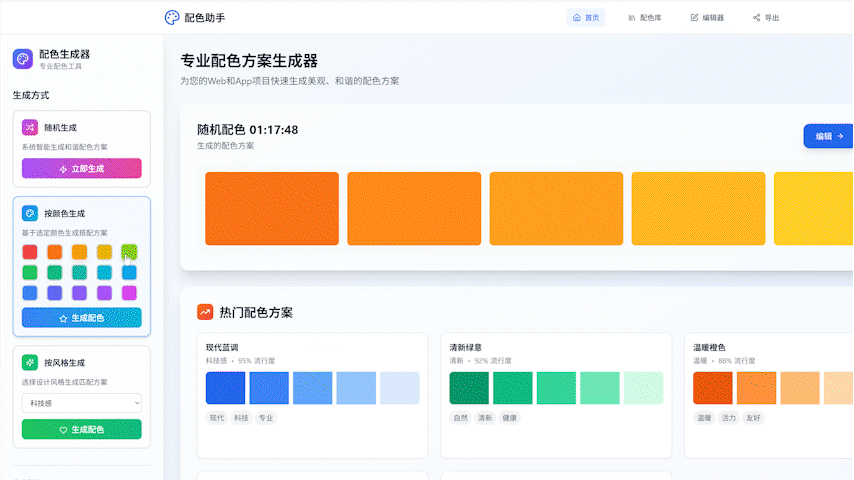
Task: Click the home icon in the 首页 tab
Action: pos(577,17)
